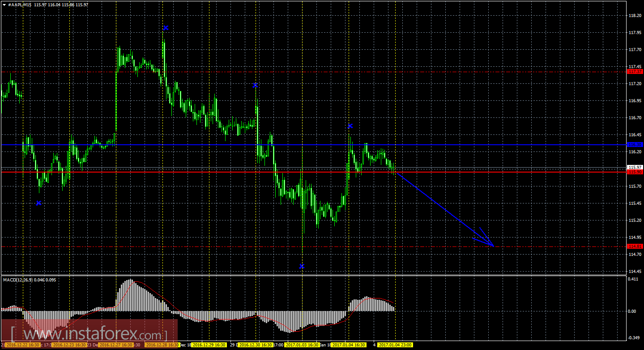Open the chart menu triangle beside #AAPL,M15
The image size is (644, 350).
pos(4,4)
